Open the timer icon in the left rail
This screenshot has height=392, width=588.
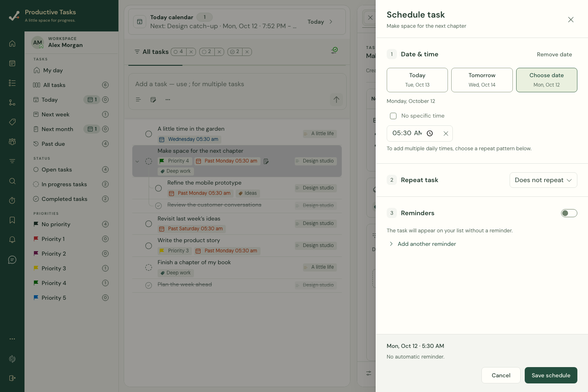[x=12, y=200]
